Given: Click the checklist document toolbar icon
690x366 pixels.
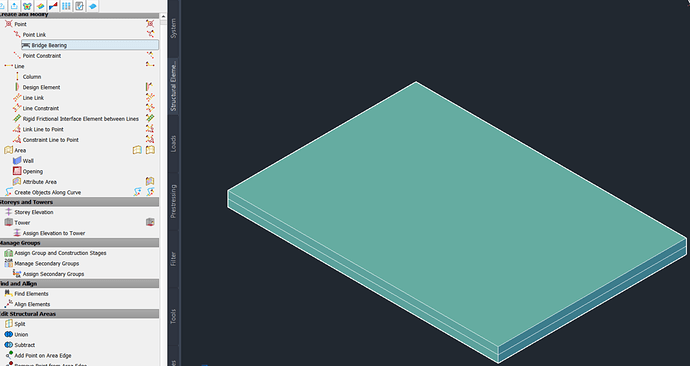Looking at the screenshot, I should pos(79,6).
